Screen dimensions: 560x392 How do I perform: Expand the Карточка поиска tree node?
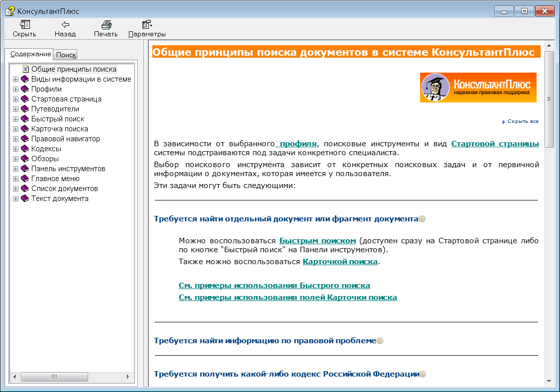tap(16, 129)
